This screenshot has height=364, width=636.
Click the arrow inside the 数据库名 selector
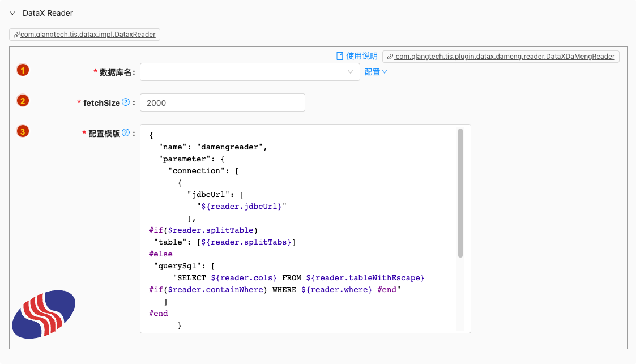point(351,72)
